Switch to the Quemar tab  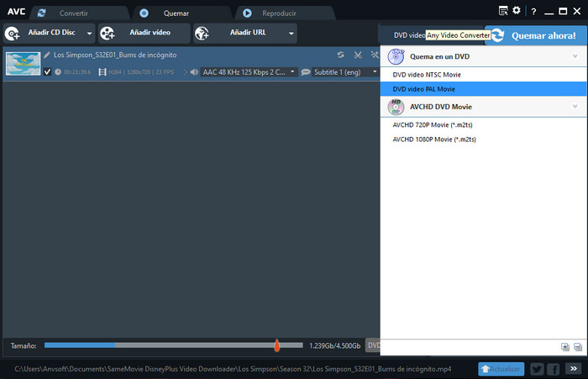pos(176,13)
